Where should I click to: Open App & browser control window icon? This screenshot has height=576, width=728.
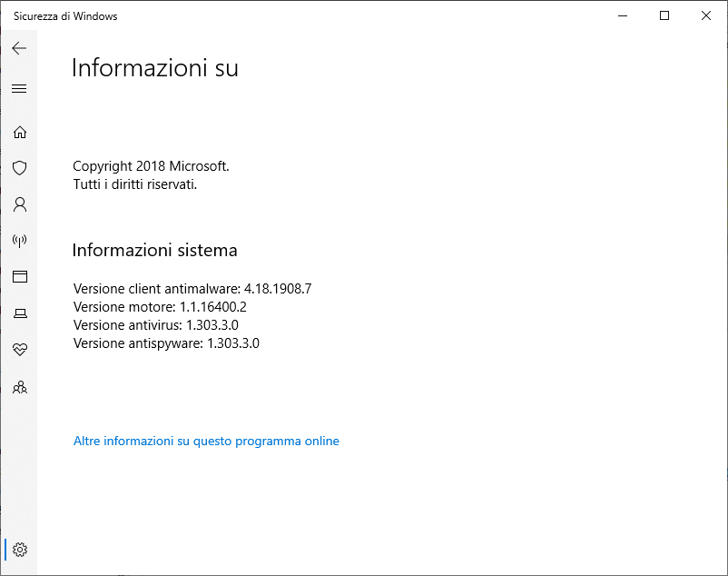click(x=19, y=276)
